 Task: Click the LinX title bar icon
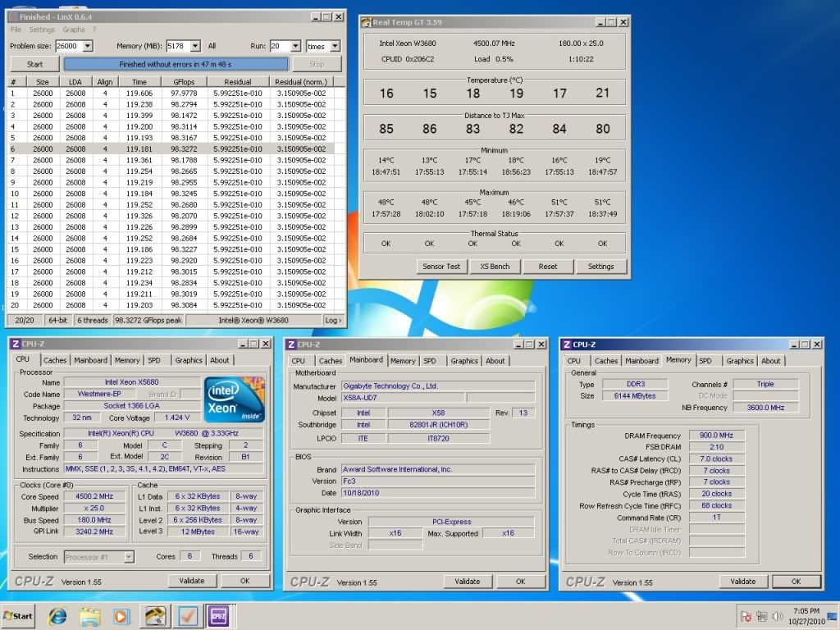tap(13, 16)
